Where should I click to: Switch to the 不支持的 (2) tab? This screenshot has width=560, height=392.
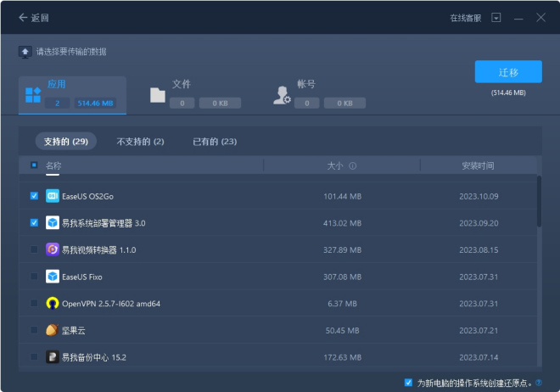point(140,141)
